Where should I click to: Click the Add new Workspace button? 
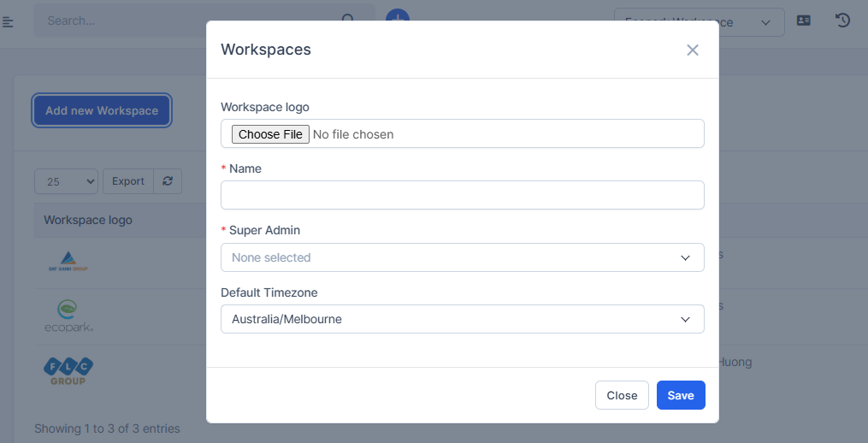coord(102,110)
